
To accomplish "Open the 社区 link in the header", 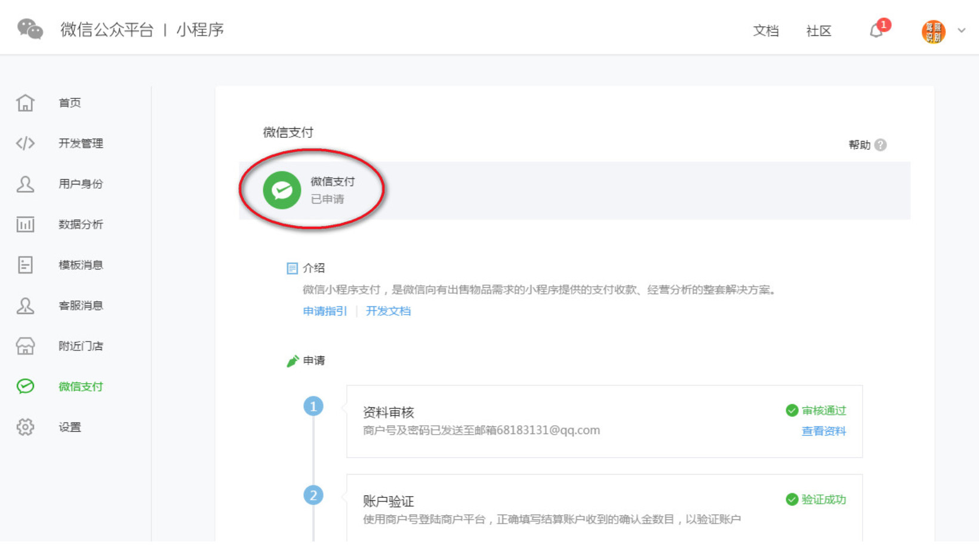I will (818, 31).
